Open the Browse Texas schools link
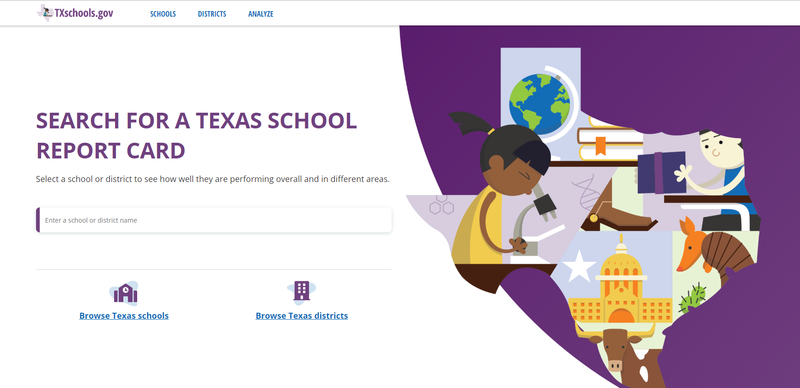 124,316
